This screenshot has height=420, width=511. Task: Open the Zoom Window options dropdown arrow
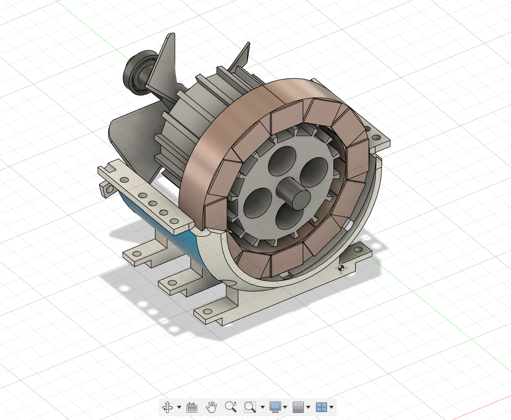point(262,407)
